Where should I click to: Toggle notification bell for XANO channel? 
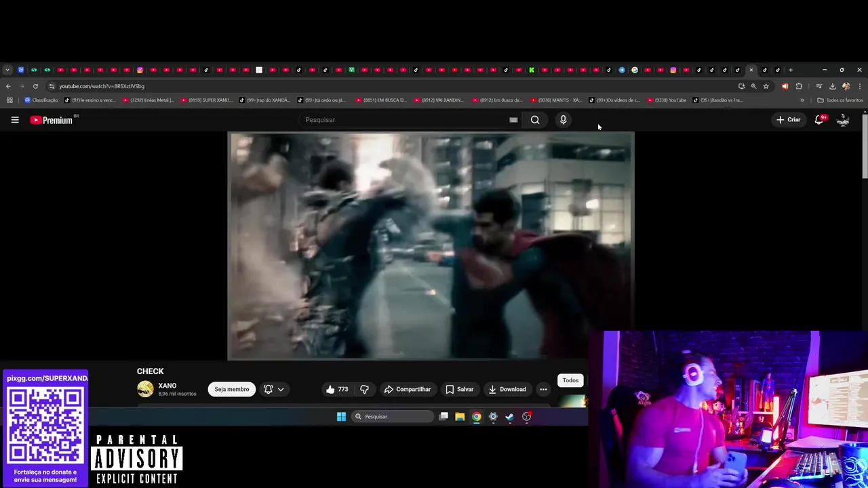(x=269, y=389)
